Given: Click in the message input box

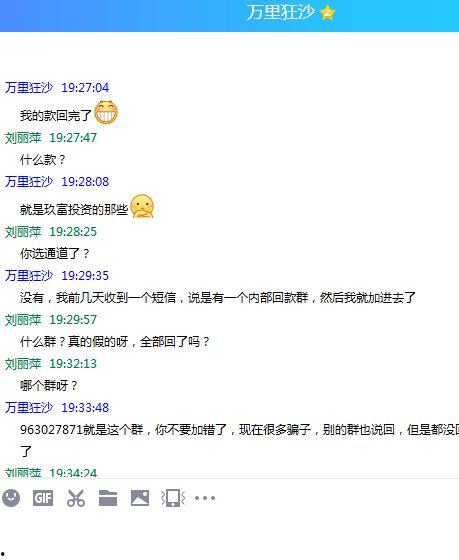Looking at the screenshot, I should (x=229, y=534).
